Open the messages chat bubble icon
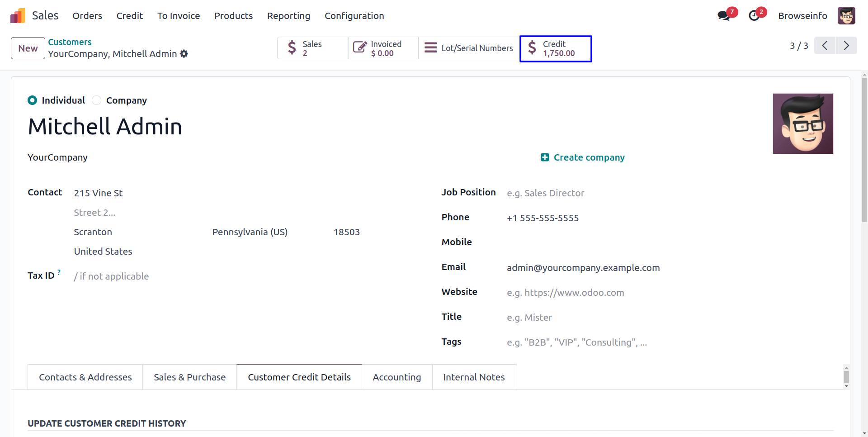Screen dimensions: 868x437 click(723, 16)
